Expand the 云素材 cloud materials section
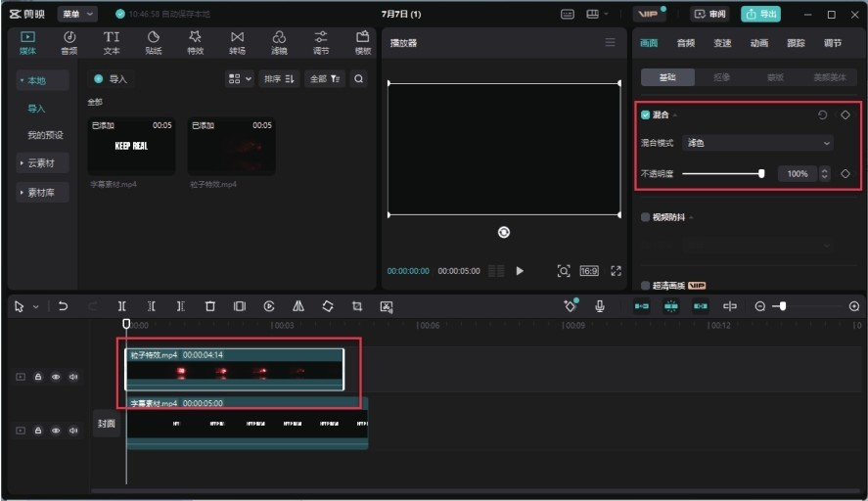 (x=42, y=163)
